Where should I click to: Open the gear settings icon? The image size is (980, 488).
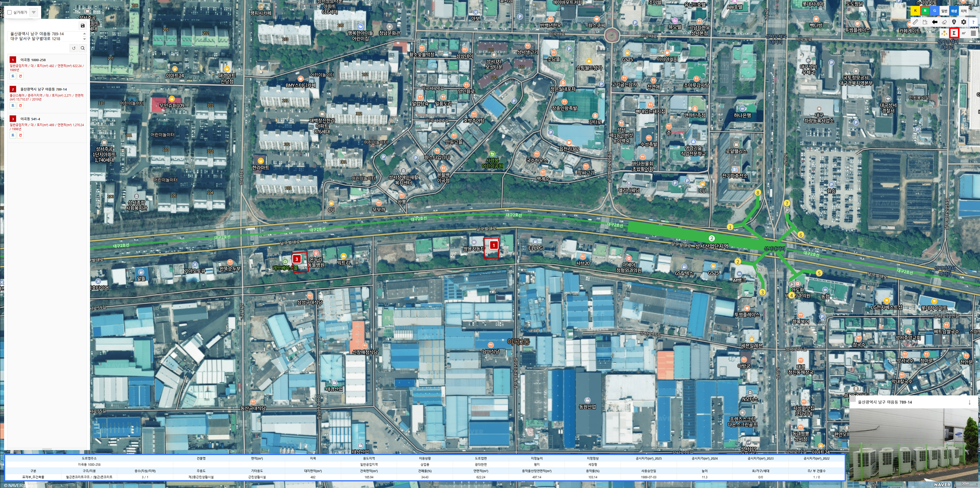(964, 22)
